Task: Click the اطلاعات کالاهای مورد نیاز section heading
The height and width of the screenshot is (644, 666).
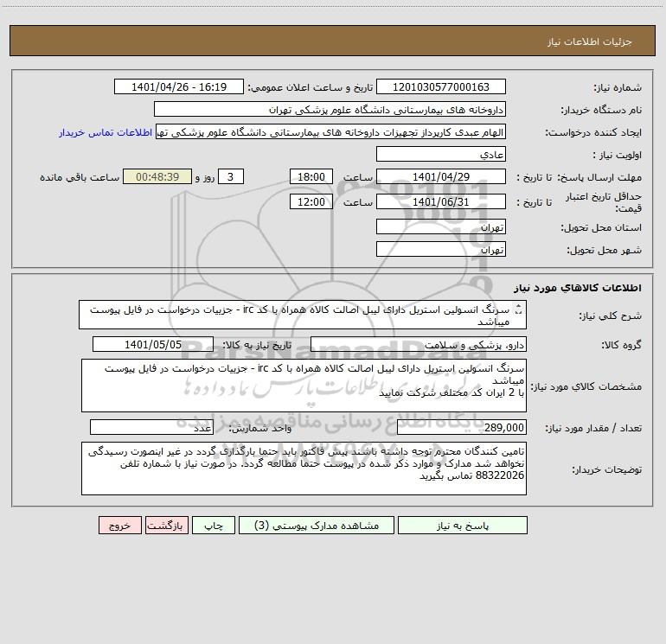Action: [x=578, y=288]
